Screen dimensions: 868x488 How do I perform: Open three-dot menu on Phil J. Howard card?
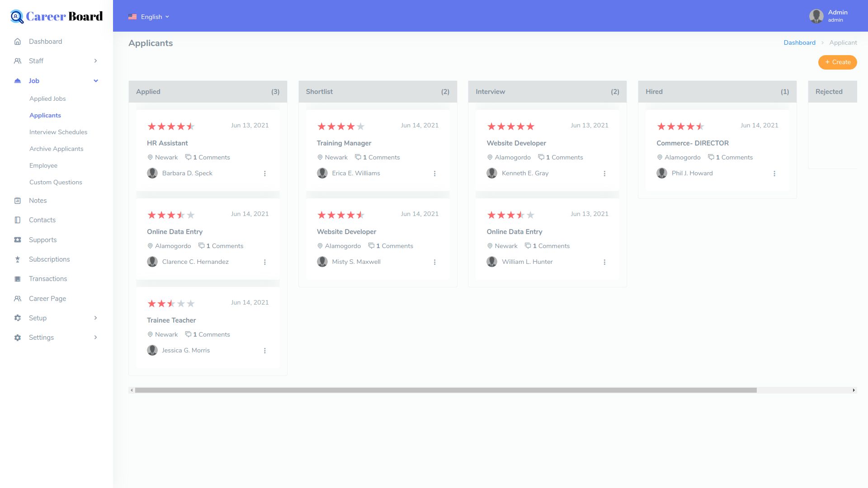(774, 174)
